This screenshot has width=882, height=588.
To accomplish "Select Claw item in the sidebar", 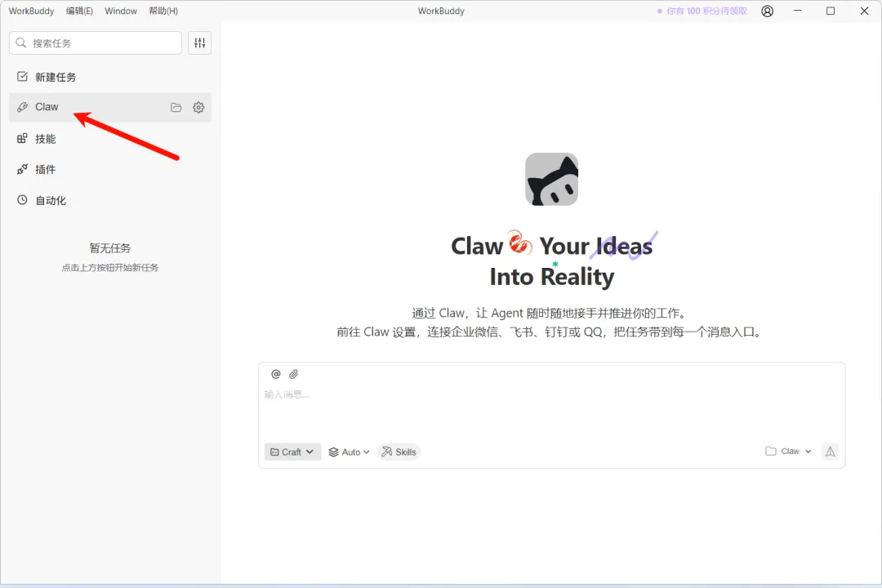I will click(x=110, y=108).
